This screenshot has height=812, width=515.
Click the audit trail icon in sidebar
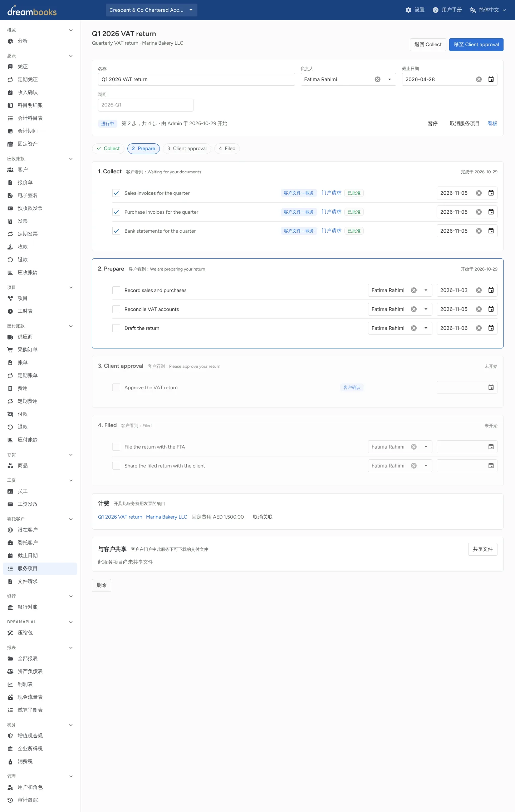tap(10, 800)
